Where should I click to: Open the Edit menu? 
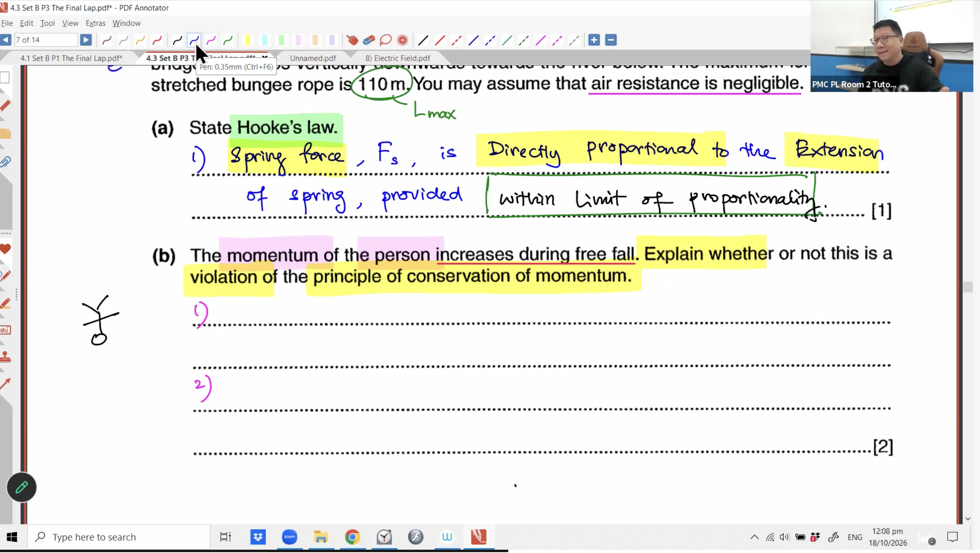[27, 23]
